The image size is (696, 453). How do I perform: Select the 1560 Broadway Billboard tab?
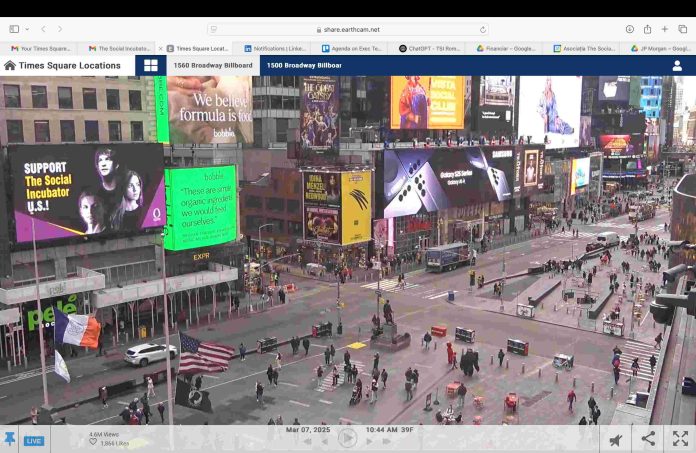click(x=212, y=66)
